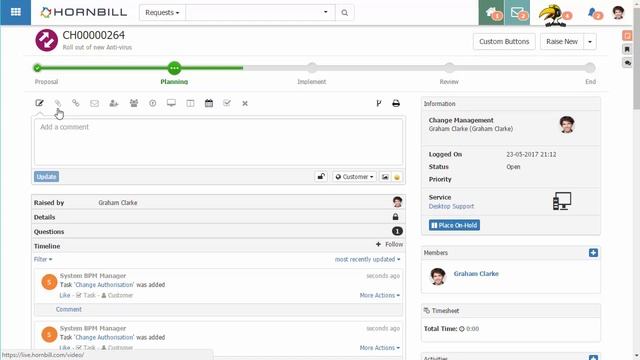Select the circular info action icon
640x360 pixels.
tap(153, 103)
